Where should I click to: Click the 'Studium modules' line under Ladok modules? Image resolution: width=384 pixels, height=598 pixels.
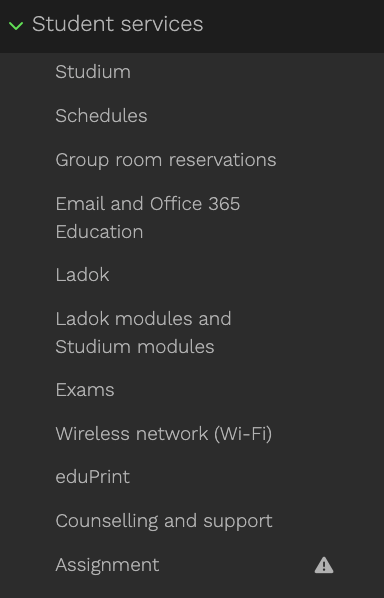click(x=135, y=347)
